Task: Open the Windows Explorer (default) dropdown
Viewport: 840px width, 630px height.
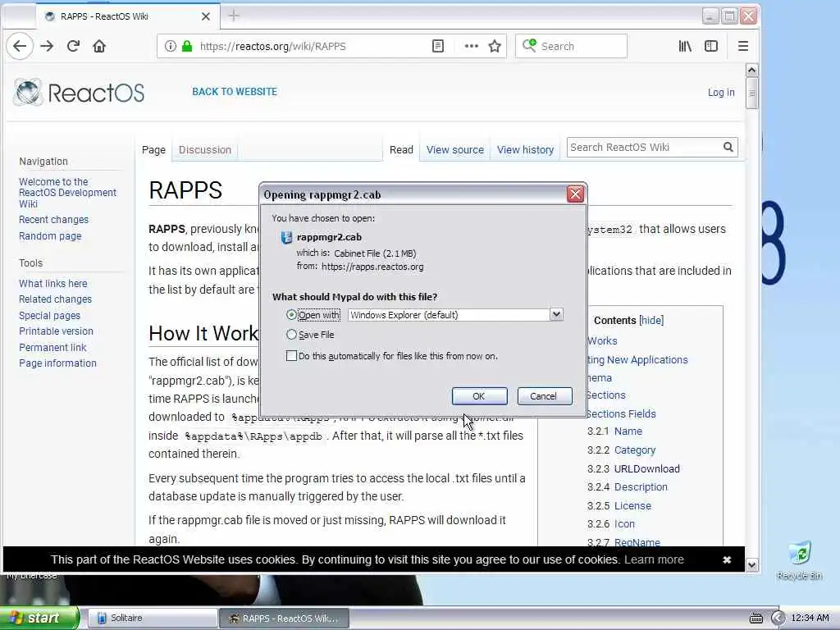Action: tap(454, 315)
